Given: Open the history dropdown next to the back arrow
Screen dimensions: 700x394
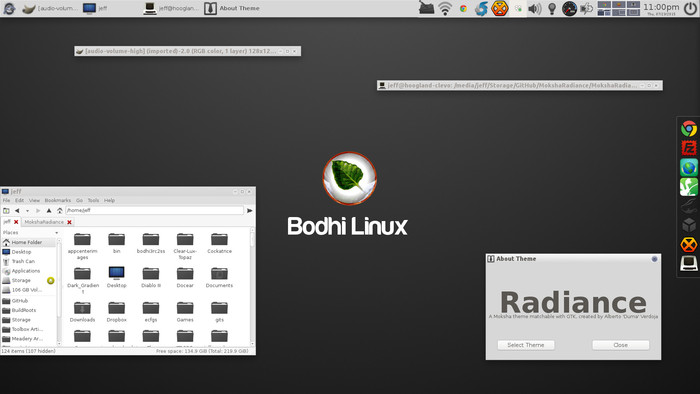Looking at the screenshot, I should pyautogui.click(x=27, y=211).
